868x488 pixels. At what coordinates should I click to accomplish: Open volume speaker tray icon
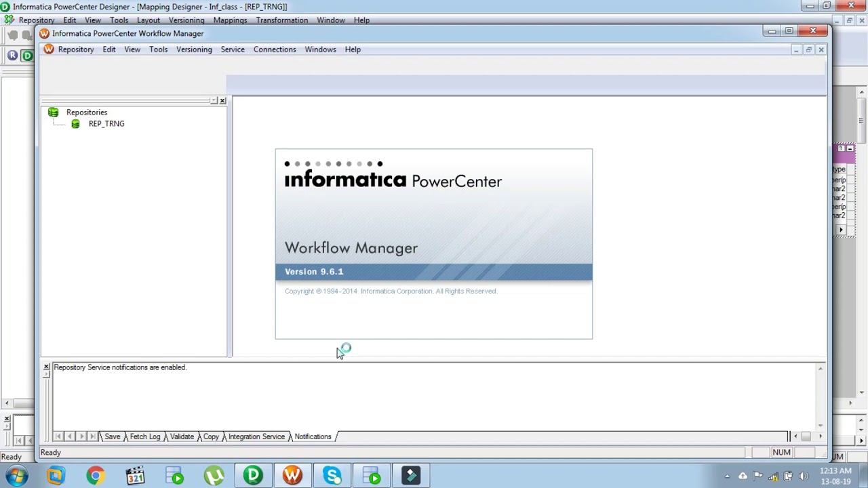click(804, 476)
